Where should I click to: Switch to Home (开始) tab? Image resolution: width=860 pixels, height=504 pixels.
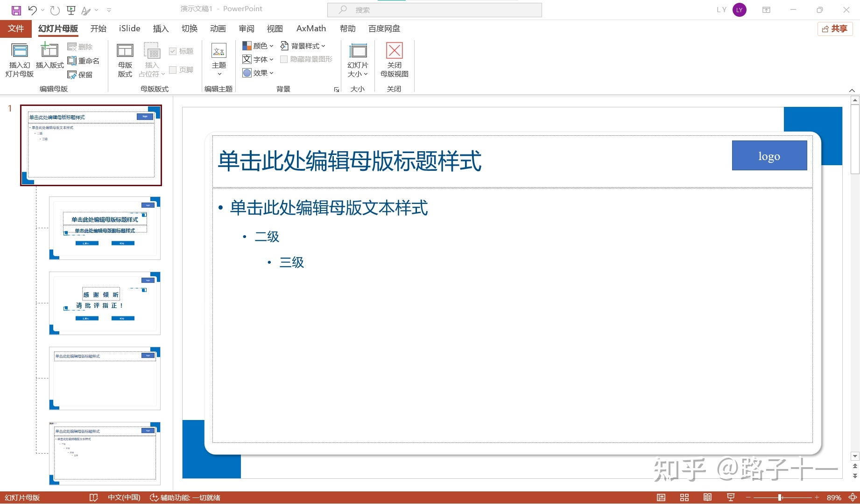pos(99,28)
